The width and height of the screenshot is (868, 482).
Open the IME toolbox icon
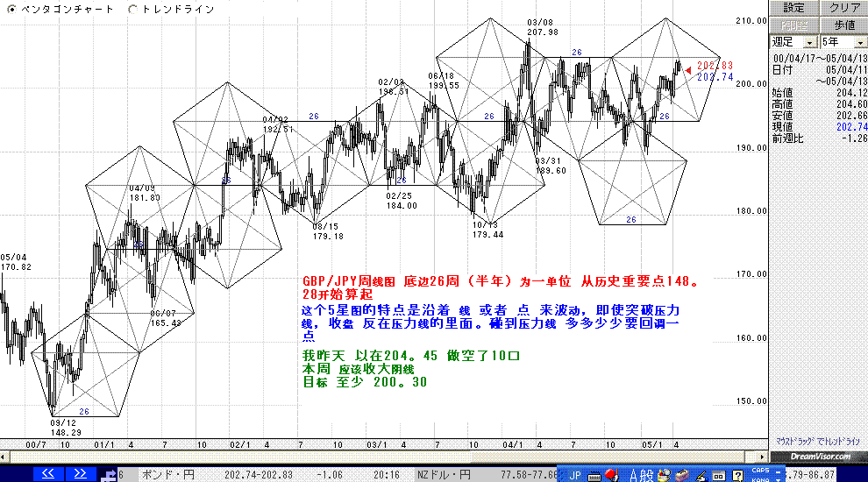pyautogui.click(x=682, y=475)
